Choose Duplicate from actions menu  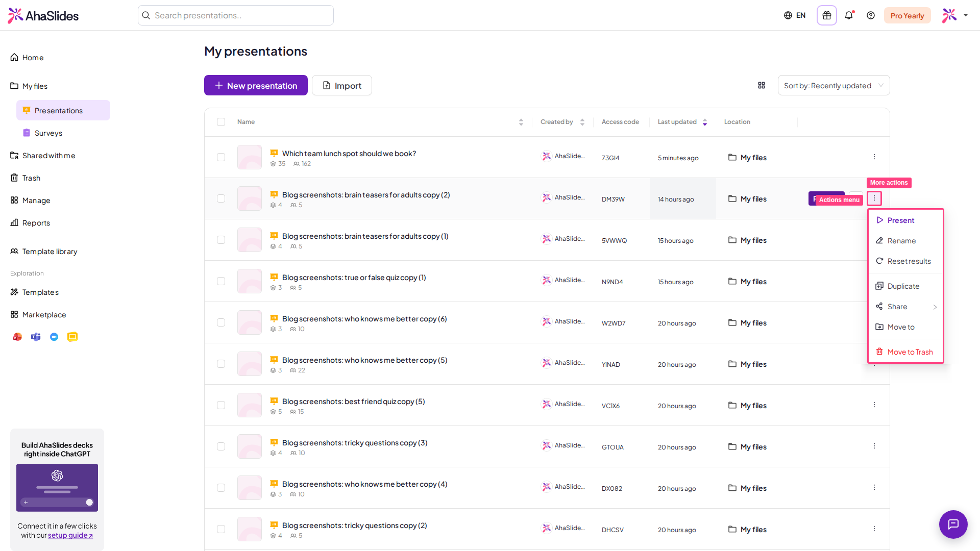906,286
